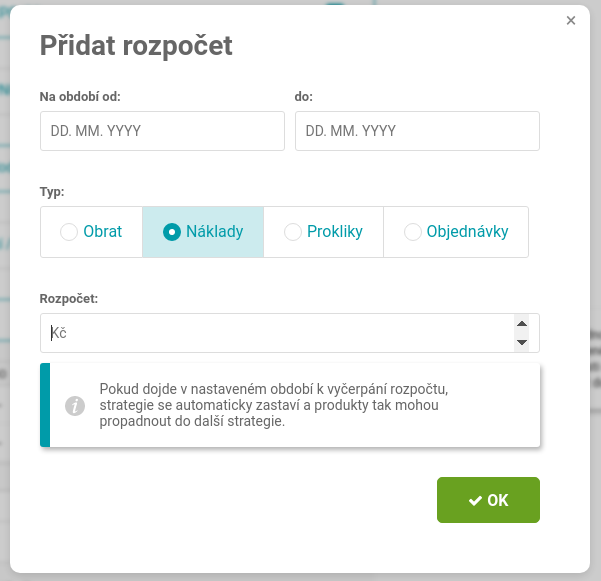Choose the Prokliky radio option
Image resolution: width=601 pixels, height=581 pixels.
click(293, 232)
